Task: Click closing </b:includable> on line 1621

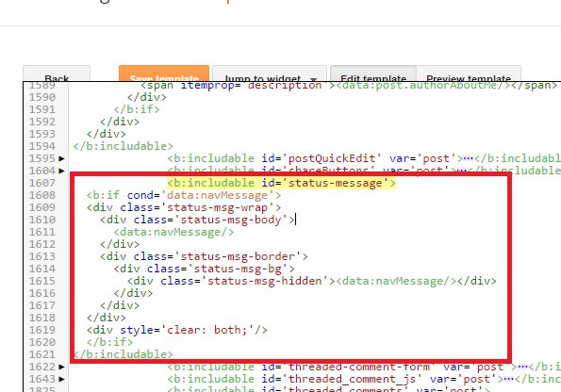Action: pos(124,354)
